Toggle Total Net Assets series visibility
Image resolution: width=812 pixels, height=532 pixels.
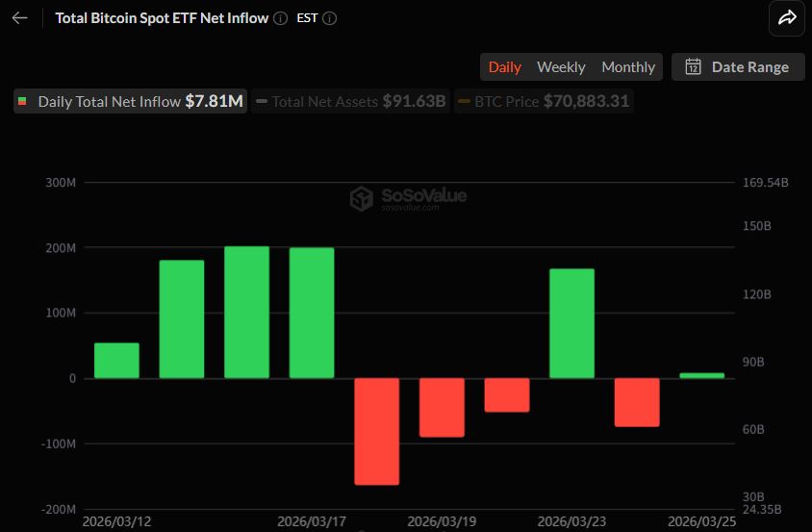pos(350,101)
